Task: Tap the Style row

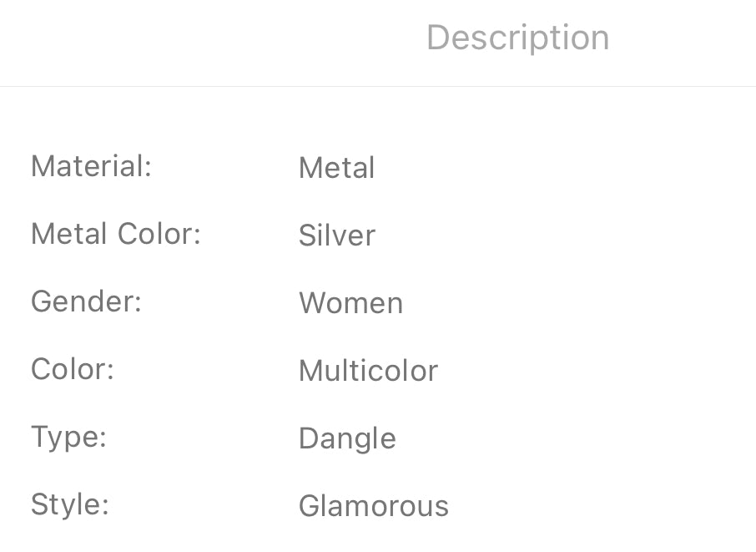Action: pos(378,506)
